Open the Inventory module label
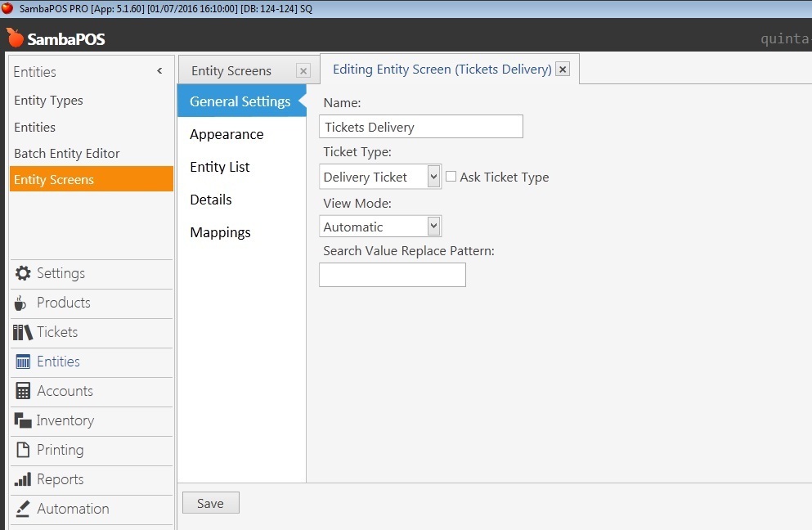The height and width of the screenshot is (530, 812). tap(65, 420)
